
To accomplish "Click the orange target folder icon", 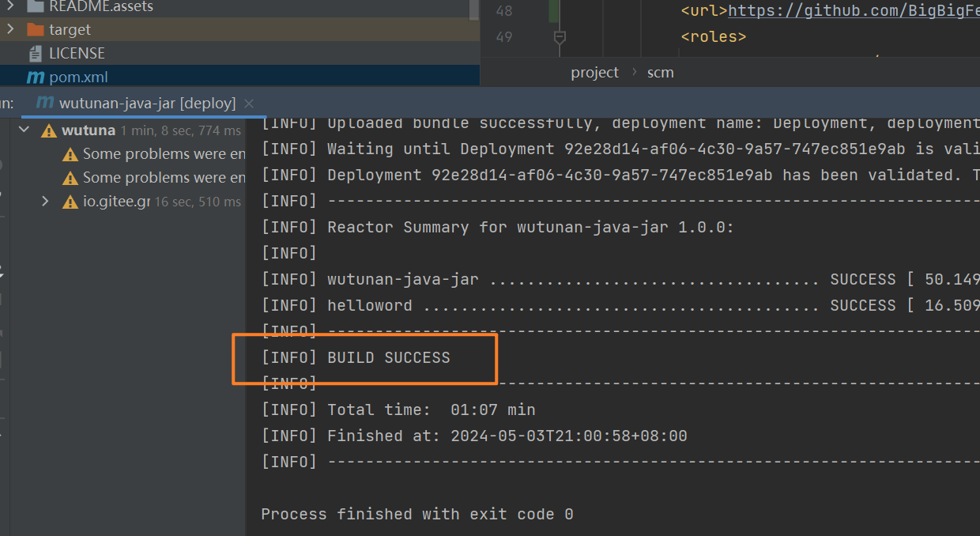I will [x=36, y=30].
